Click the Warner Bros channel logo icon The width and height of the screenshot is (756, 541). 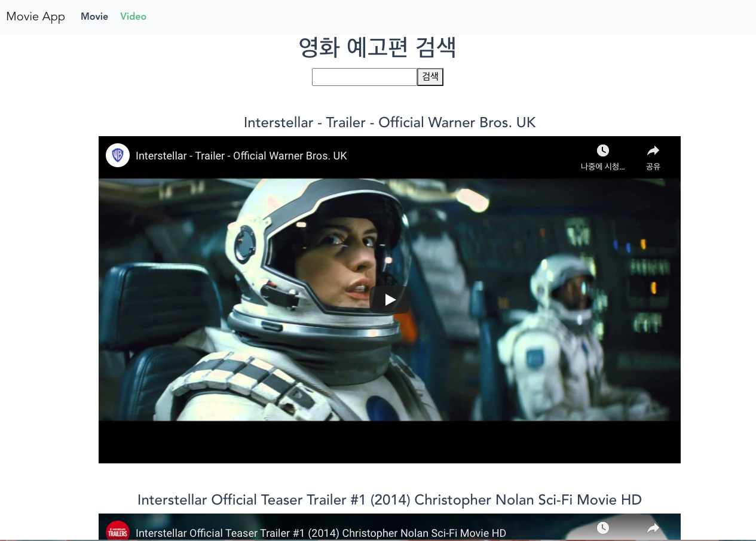[118, 155]
